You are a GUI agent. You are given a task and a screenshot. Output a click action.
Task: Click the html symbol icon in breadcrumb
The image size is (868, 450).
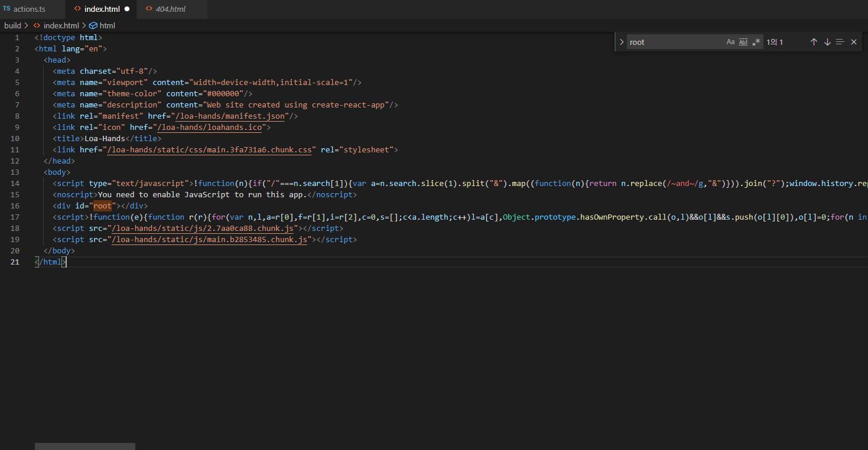point(93,25)
